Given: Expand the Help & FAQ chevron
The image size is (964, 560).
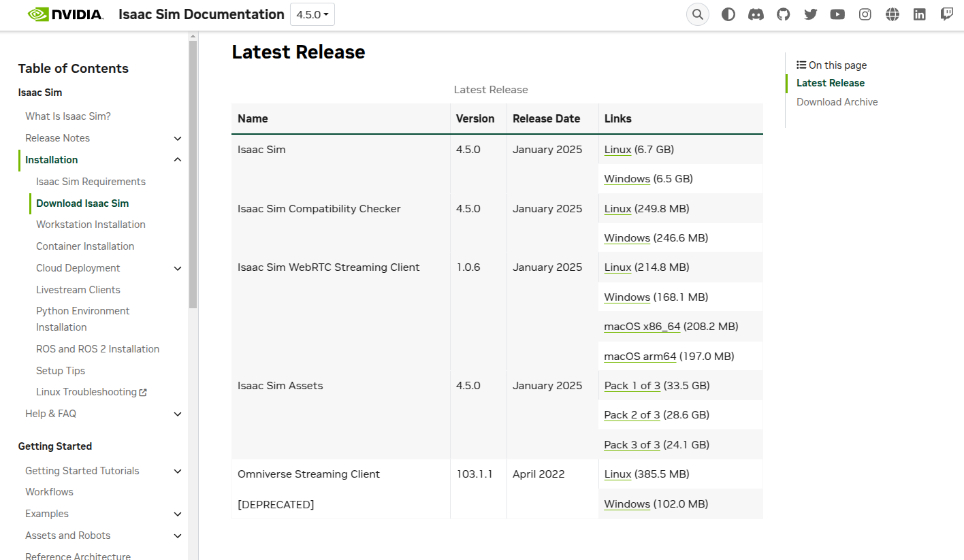Looking at the screenshot, I should coord(178,414).
